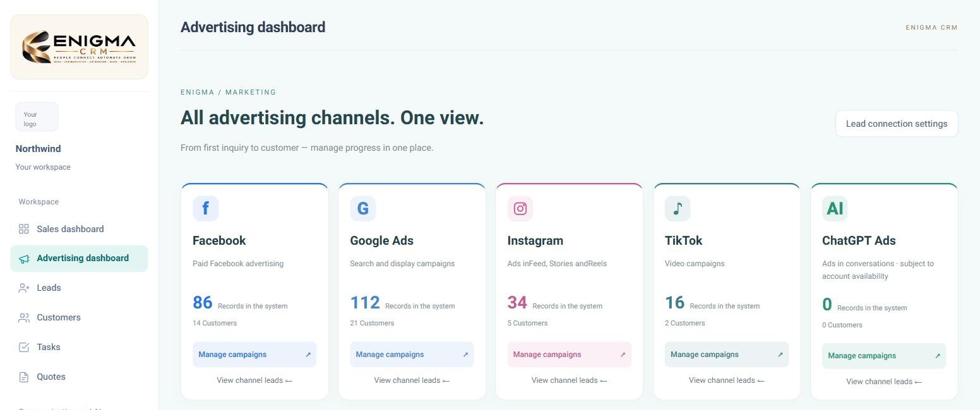This screenshot has height=410, width=980.
Task: Click the Google Ads card title
Action: click(382, 240)
